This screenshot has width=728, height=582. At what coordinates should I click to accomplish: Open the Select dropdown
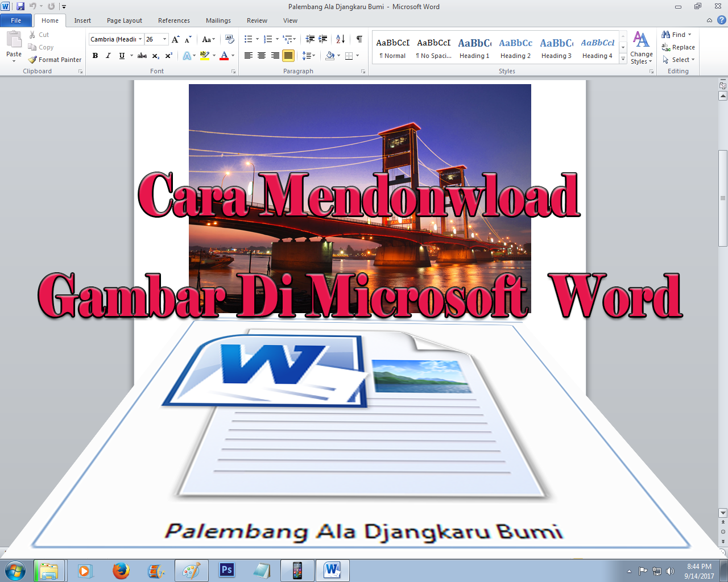[679, 60]
